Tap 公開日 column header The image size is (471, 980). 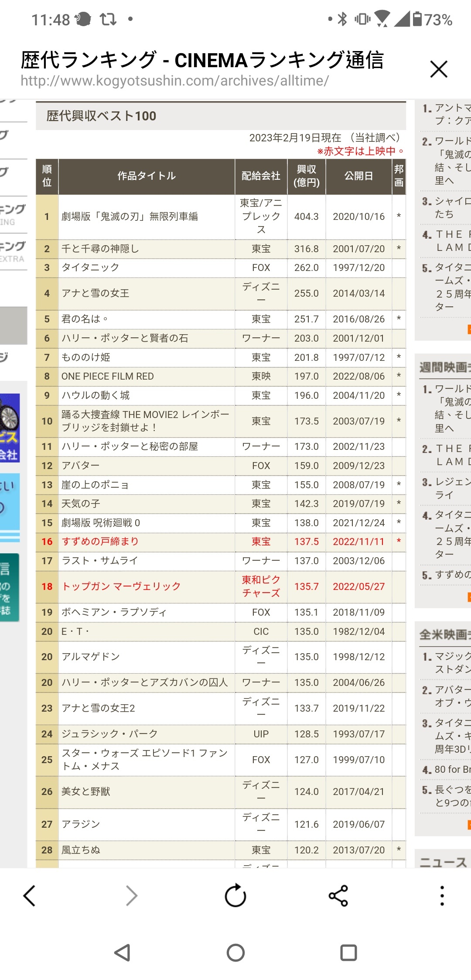358,176
